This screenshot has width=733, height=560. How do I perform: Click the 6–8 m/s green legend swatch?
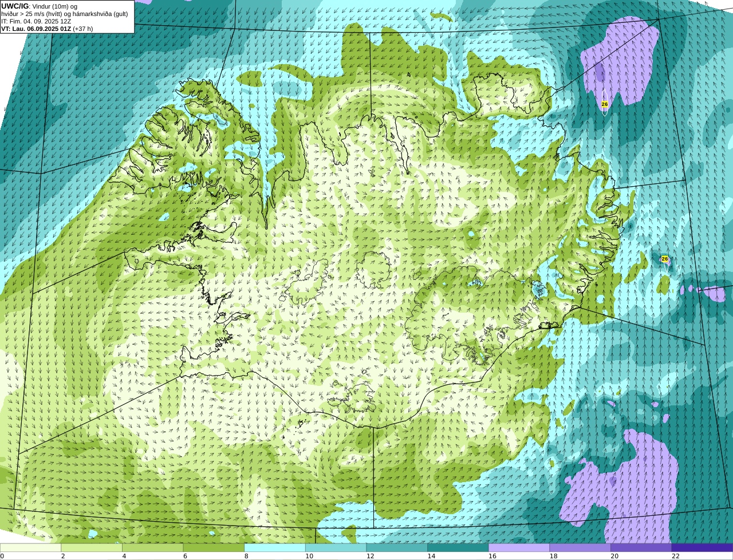pos(214,547)
